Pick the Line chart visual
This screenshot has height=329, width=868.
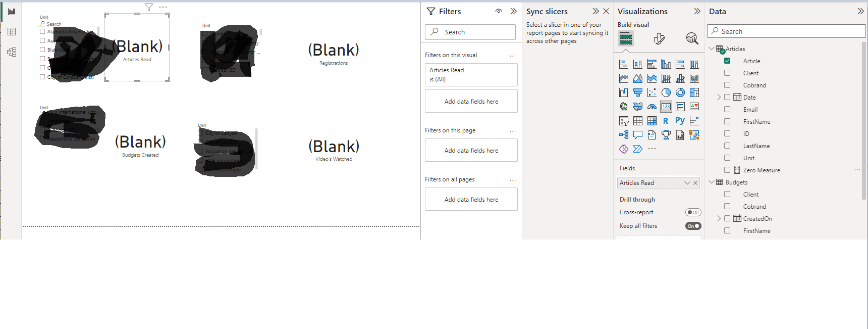(x=624, y=78)
